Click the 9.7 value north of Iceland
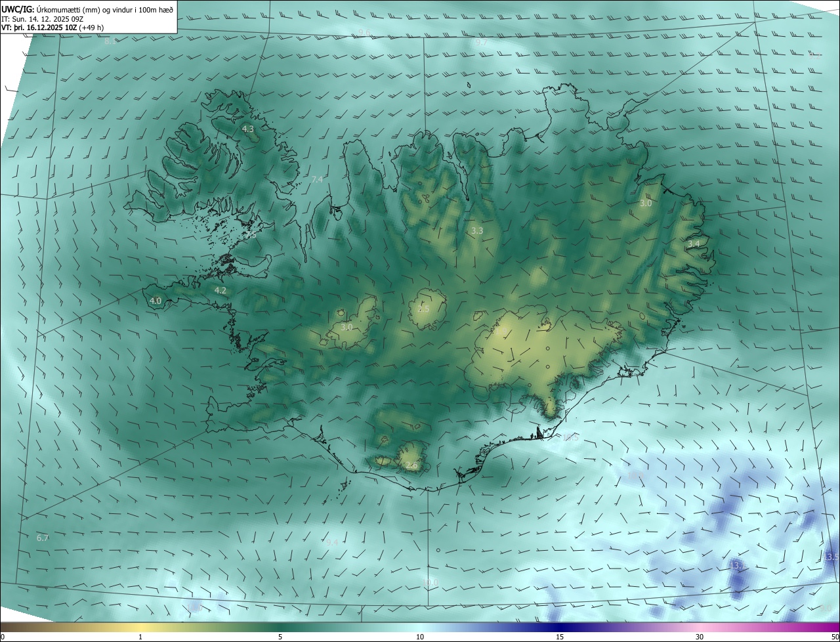The width and height of the screenshot is (840, 642). 480,42
